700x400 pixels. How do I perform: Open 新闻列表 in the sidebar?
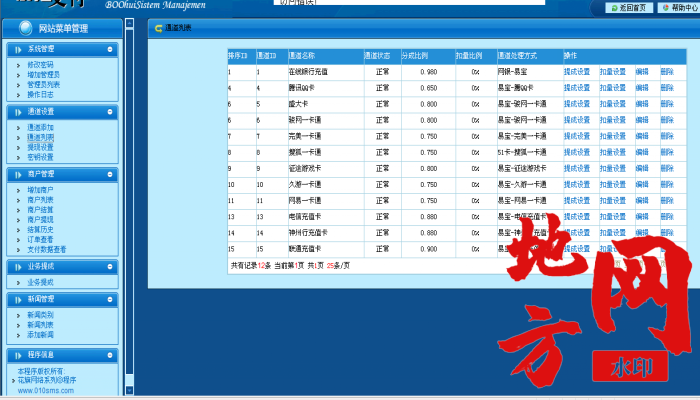(40, 325)
